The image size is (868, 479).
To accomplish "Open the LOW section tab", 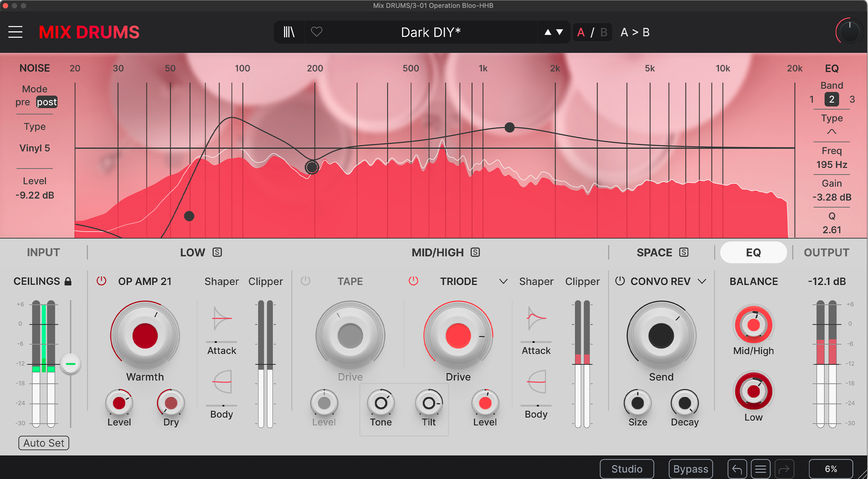I will [192, 252].
